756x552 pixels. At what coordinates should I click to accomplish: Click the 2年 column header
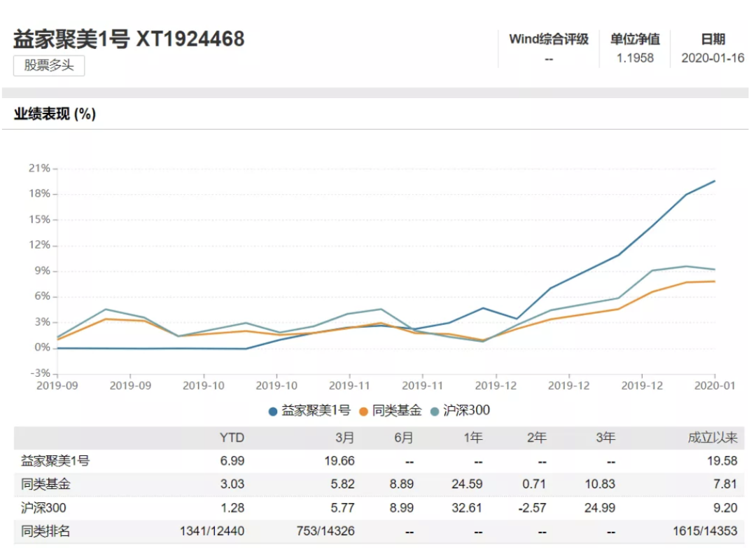(537, 438)
